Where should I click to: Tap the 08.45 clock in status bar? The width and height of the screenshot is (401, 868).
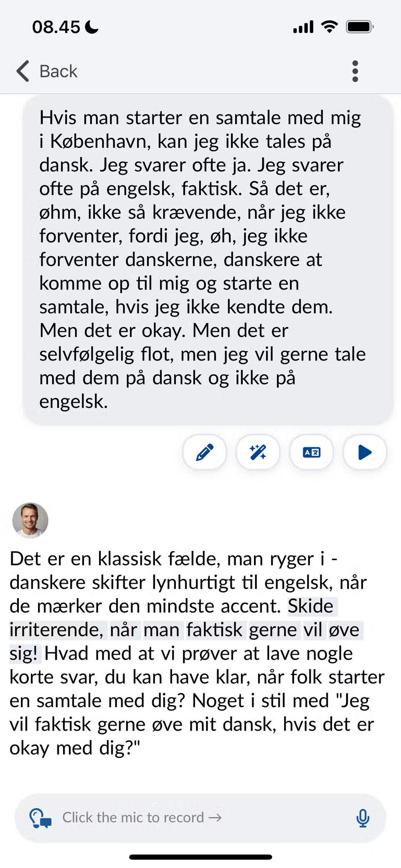point(56,27)
